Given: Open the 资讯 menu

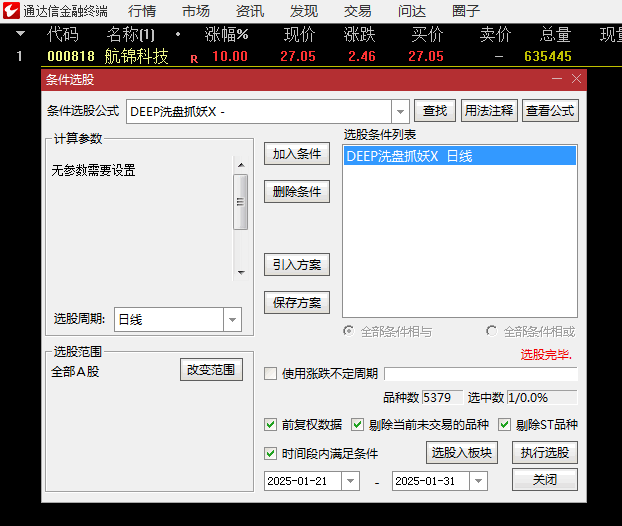Looking at the screenshot, I should point(250,11).
